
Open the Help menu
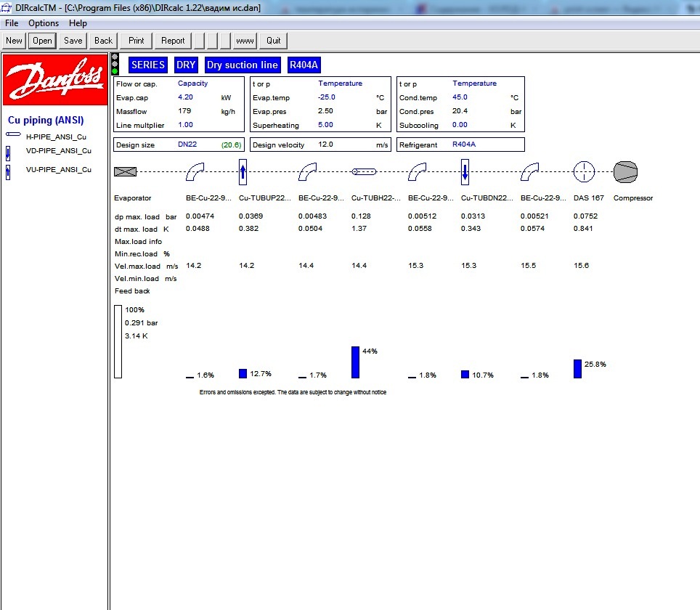tap(78, 23)
